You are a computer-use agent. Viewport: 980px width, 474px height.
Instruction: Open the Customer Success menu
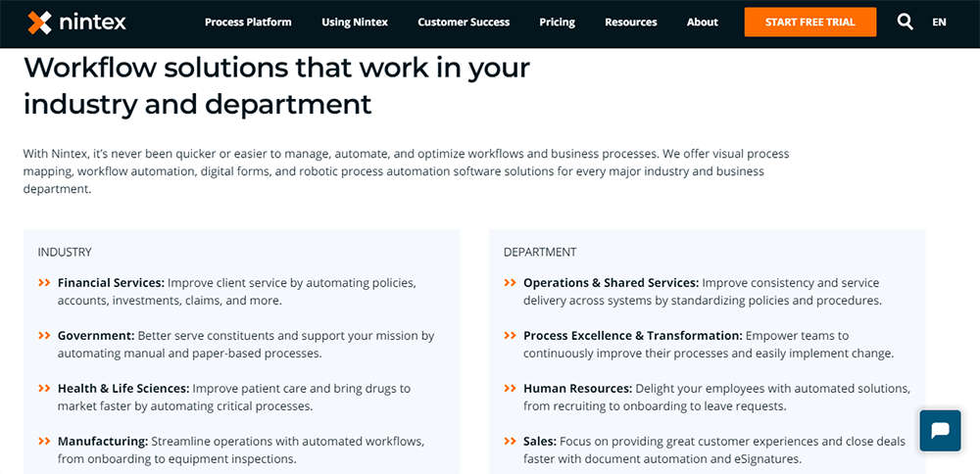464,22
